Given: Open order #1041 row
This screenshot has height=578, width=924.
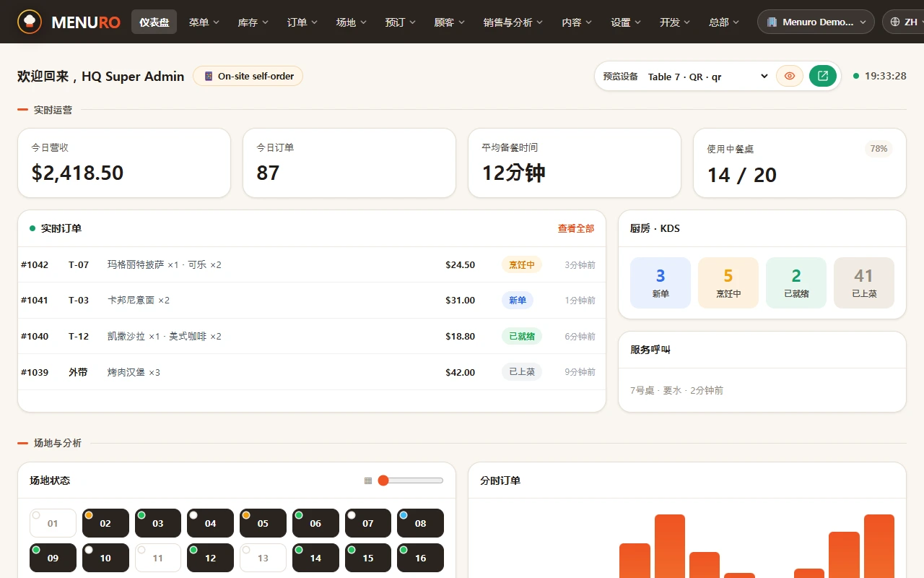Looking at the screenshot, I should coord(312,300).
